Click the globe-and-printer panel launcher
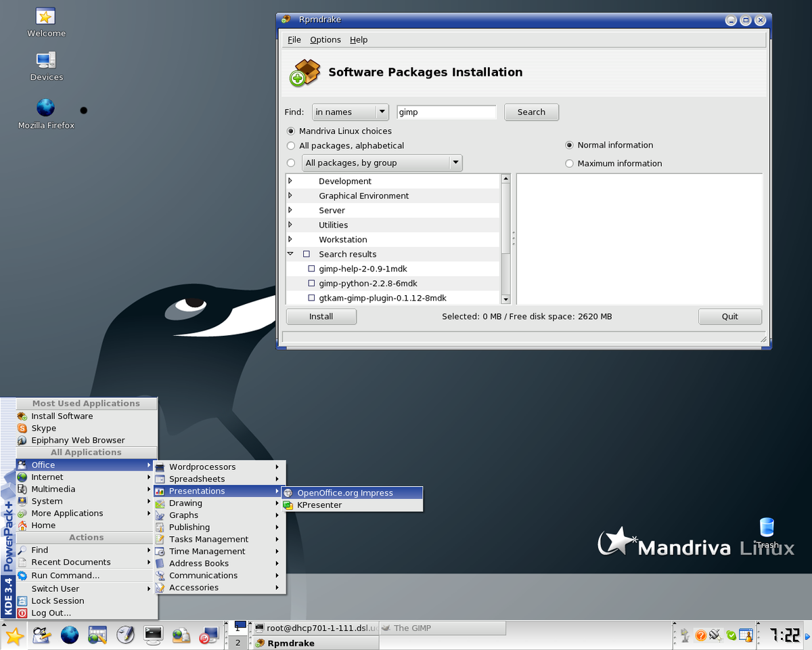Viewport: 812px width, 650px height. point(181,635)
